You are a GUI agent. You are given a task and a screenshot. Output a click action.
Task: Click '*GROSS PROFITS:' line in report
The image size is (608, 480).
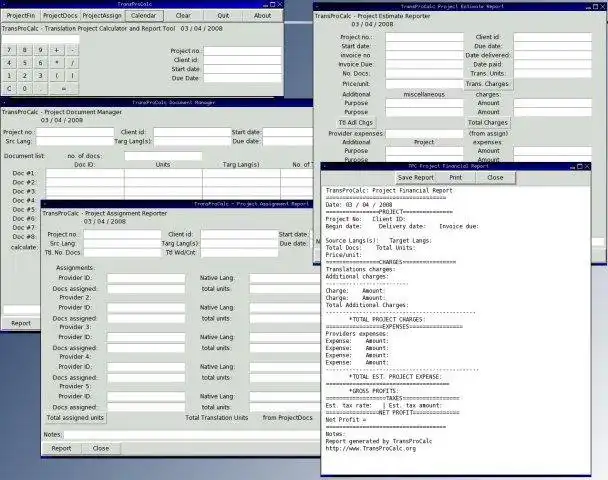(373, 391)
